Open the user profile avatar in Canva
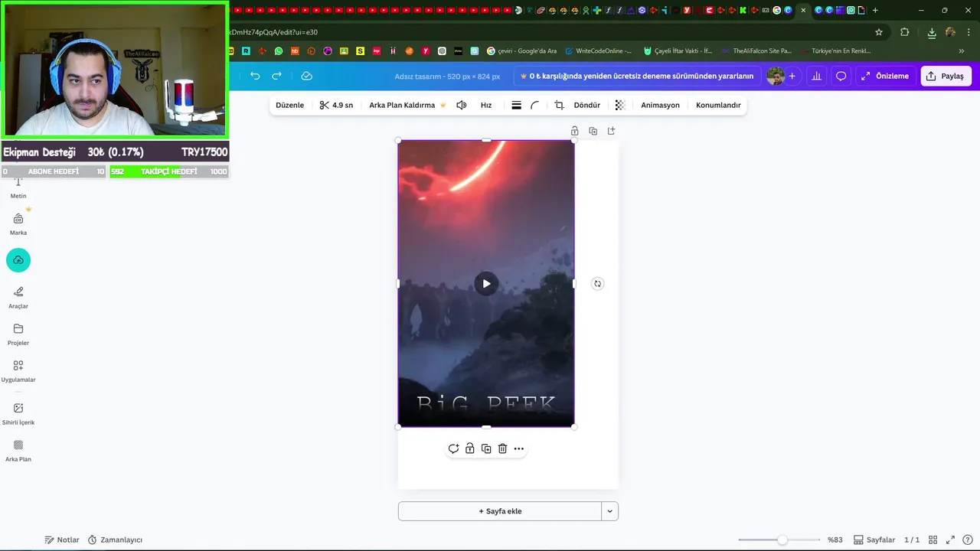 point(776,76)
